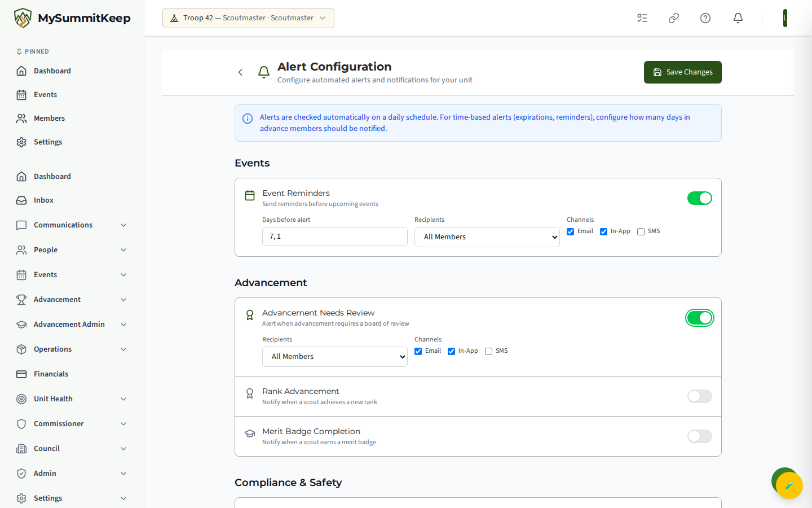Open notifications bell in top bar

coord(738,18)
